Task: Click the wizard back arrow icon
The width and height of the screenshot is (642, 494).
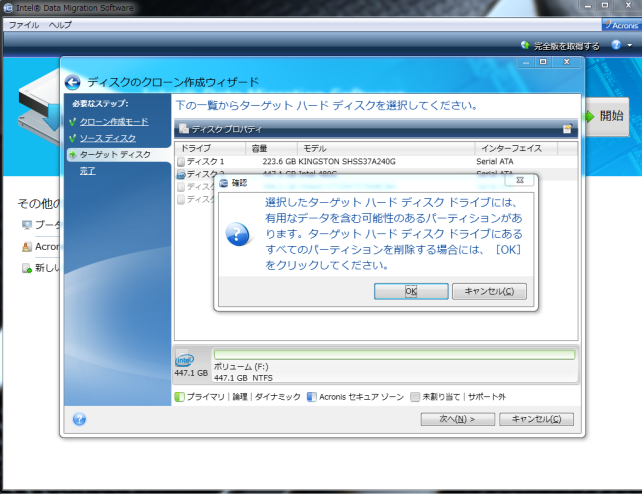Action: point(72,82)
